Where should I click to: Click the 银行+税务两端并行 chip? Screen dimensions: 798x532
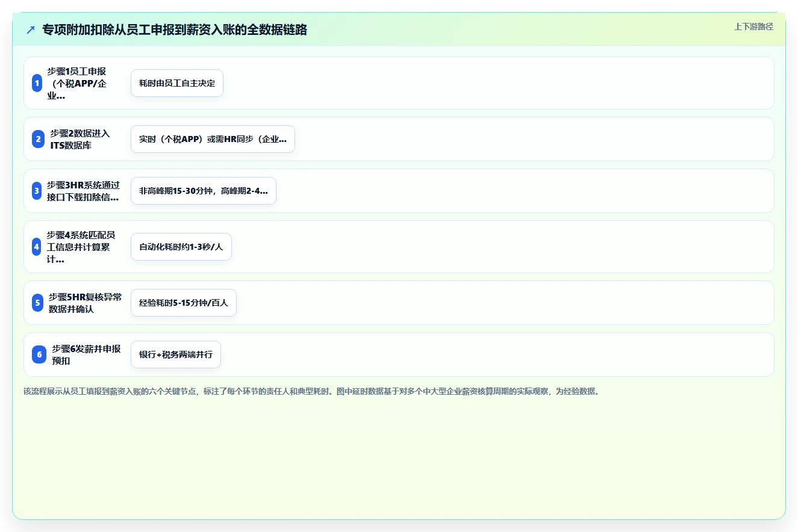point(176,354)
